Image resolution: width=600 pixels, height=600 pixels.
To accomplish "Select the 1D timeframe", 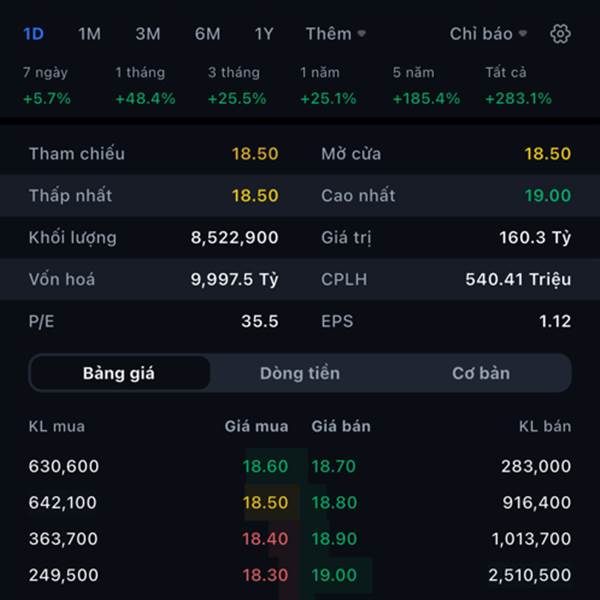I will 34,34.
